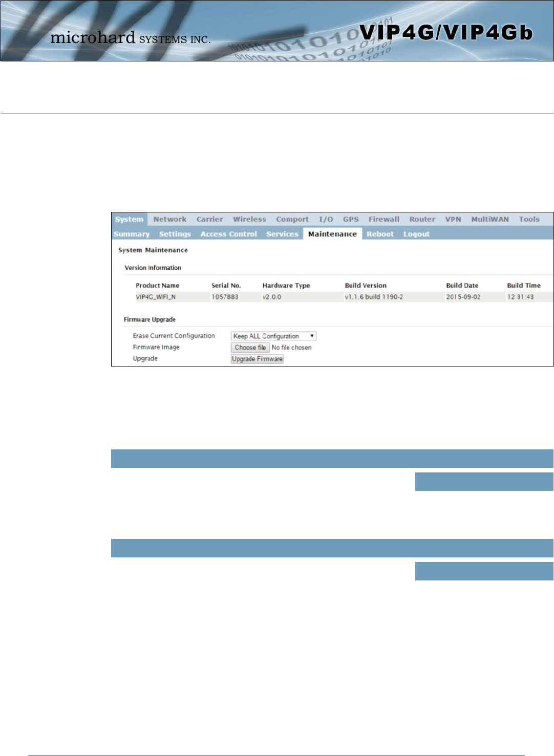
Task: Go to Access Control submenu
Action: [x=229, y=234]
